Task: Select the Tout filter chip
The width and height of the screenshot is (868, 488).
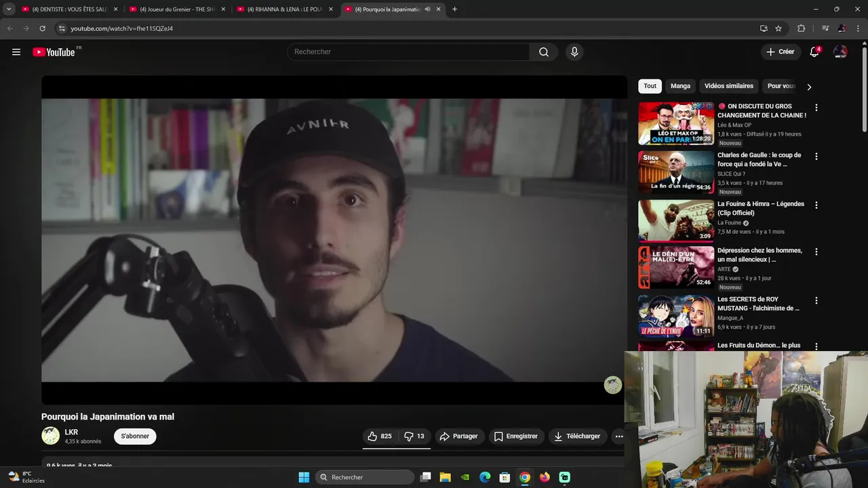Action: 650,86
